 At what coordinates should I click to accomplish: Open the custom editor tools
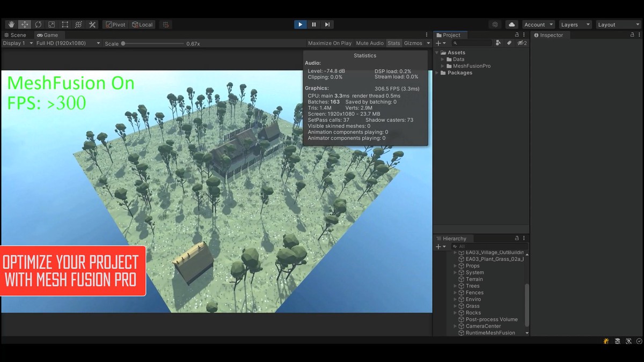pos(92,25)
